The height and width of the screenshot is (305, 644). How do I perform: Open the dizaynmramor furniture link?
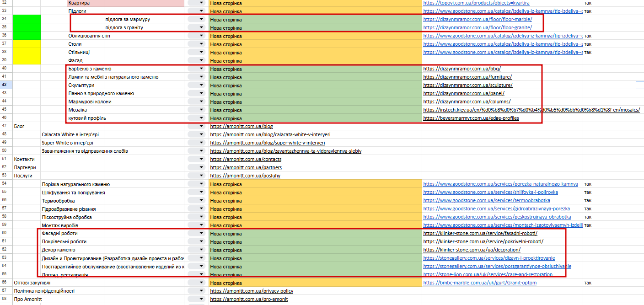467,77
